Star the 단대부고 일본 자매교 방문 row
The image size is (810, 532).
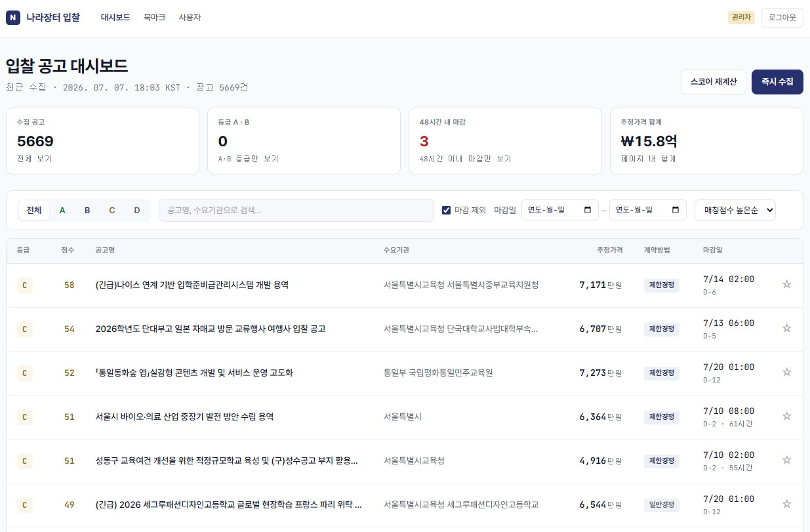[x=787, y=328]
